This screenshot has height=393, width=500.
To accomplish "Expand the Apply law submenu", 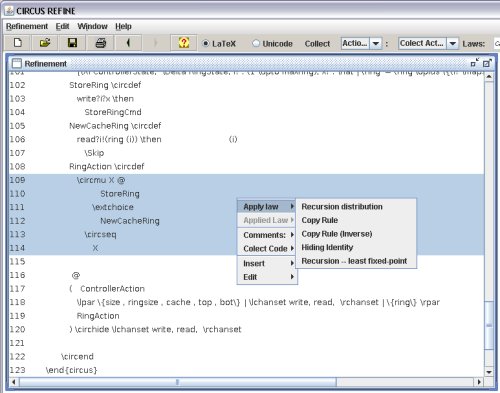I will coord(267,207).
